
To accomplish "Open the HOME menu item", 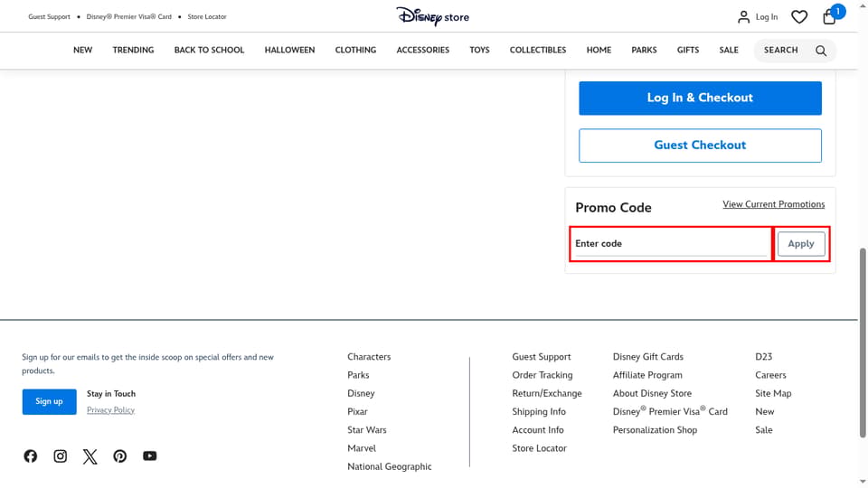I will [x=599, y=50].
